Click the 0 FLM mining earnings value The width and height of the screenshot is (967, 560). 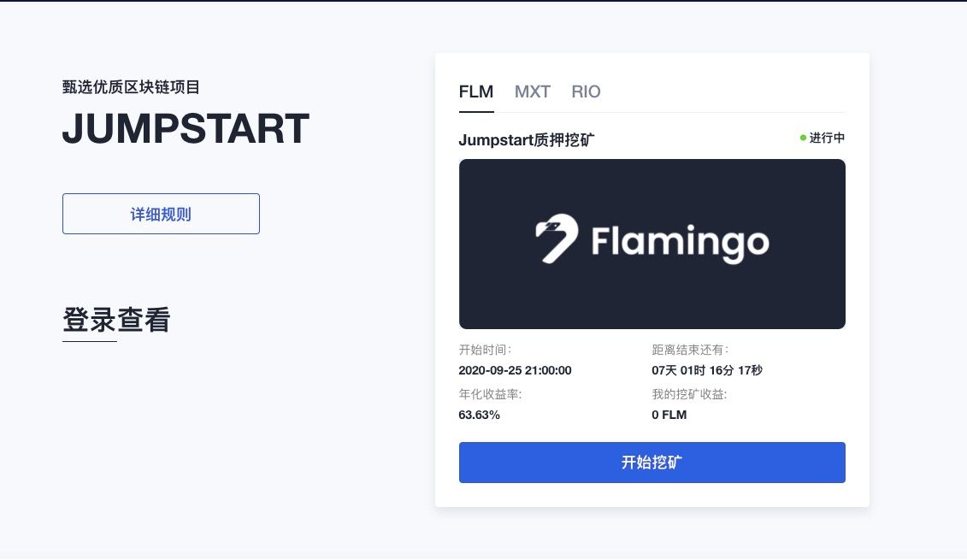[x=669, y=415]
